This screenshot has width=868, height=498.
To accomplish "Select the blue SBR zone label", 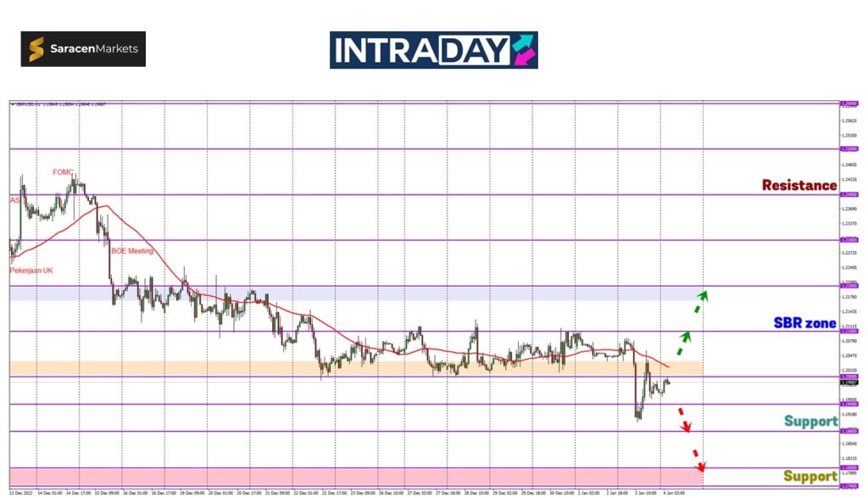I will 804,323.
